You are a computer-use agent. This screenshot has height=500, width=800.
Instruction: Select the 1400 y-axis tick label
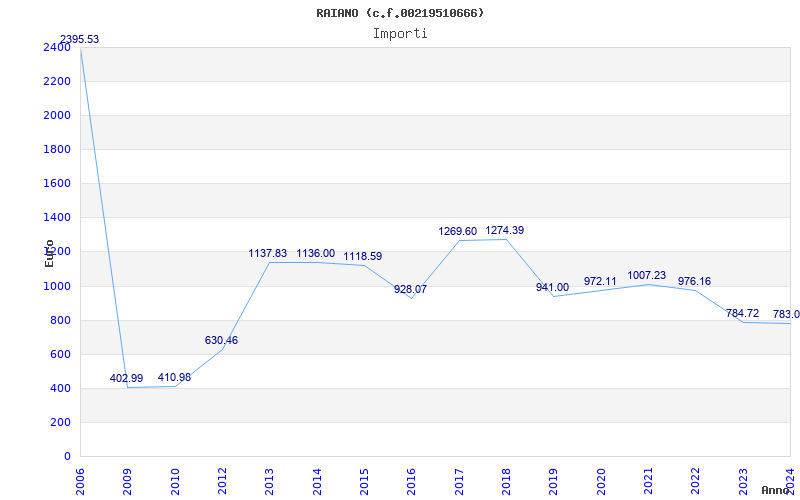point(57,218)
